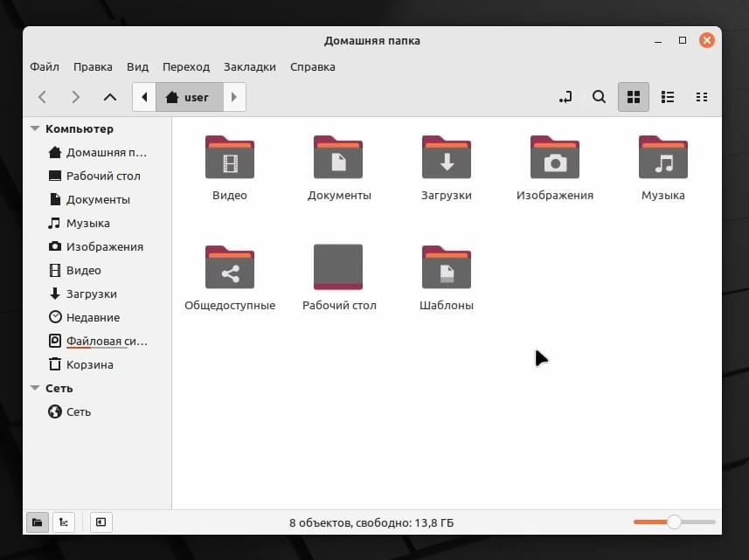Select Изображения in sidebar
The width and height of the screenshot is (749, 560).
click(x=97, y=247)
